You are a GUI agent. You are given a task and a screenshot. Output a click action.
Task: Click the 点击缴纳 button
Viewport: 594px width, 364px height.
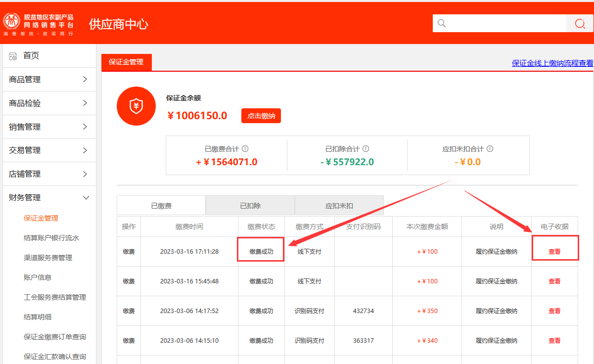pyautogui.click(x=261, y=116)
